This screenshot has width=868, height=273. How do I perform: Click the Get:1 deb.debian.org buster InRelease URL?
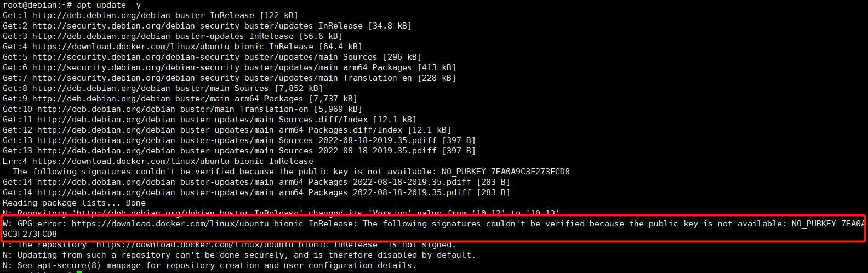click(x=101, y=15)
